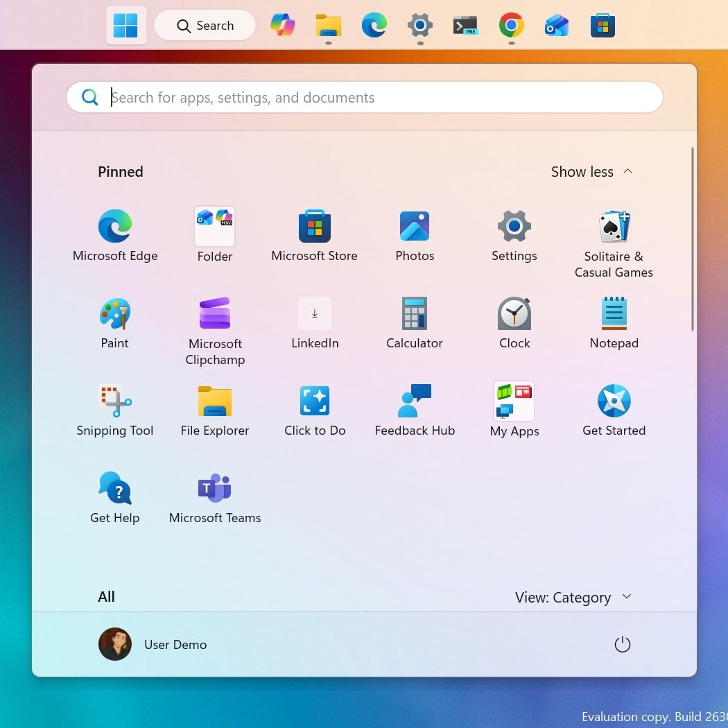Click the Windows Start button on taskbar
728x728 pixels.
point(125,25)
